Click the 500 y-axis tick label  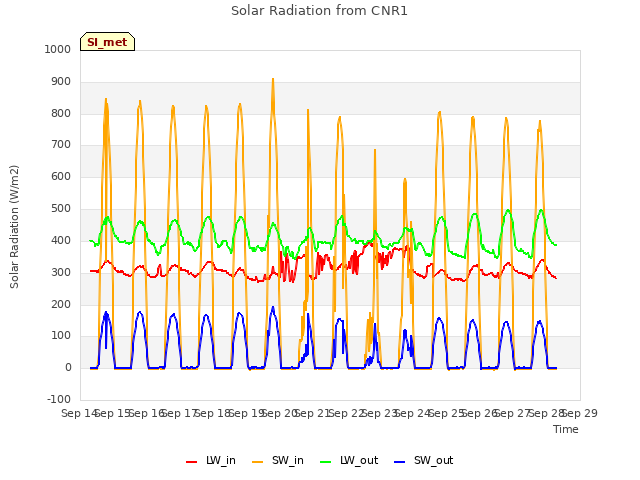tap(61, 209)
